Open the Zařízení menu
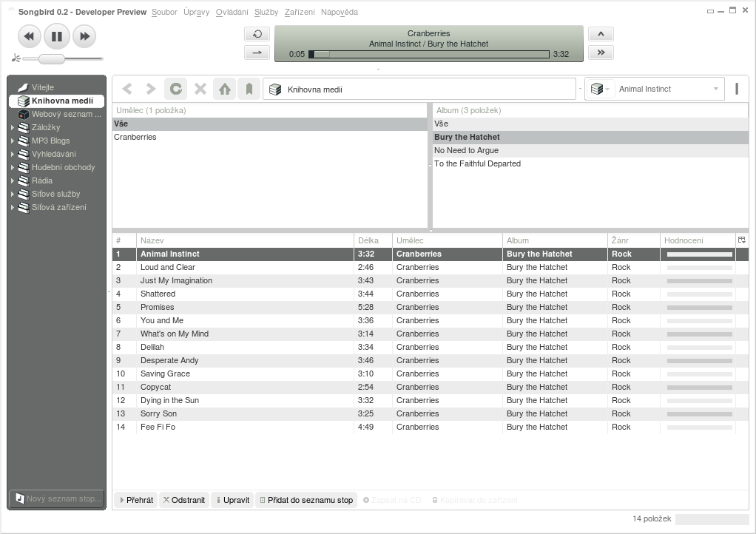The width and height of the screenshot is (756, 534). coord(300,12)
